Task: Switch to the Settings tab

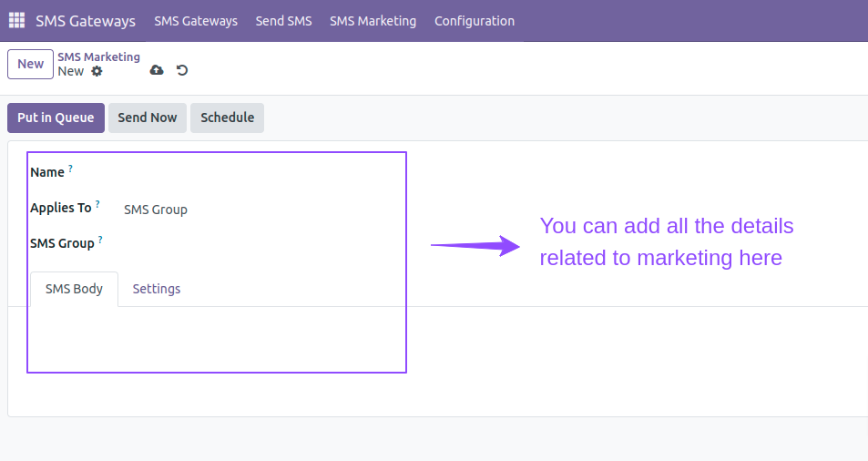Action: tap(157, 289)
